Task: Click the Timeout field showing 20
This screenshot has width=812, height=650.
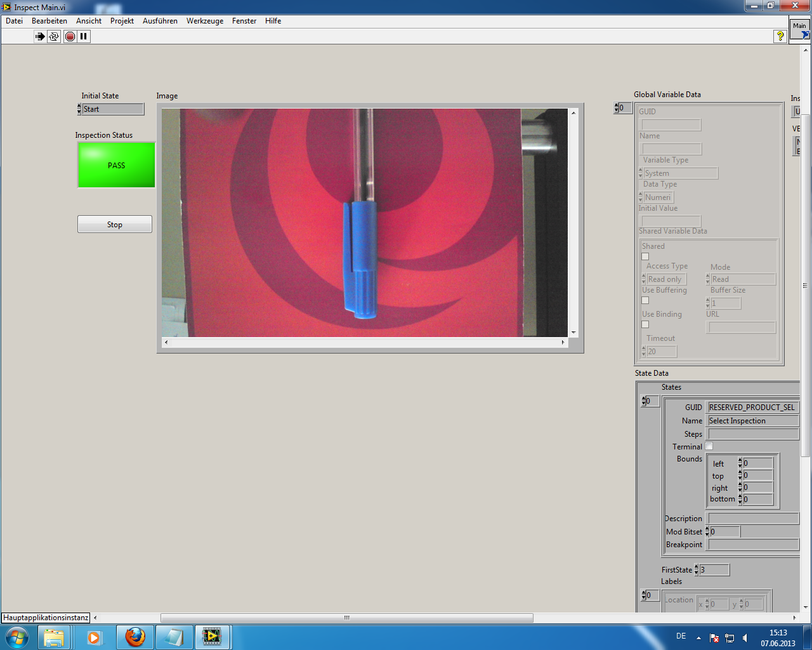Action: [x=662, y=352]
